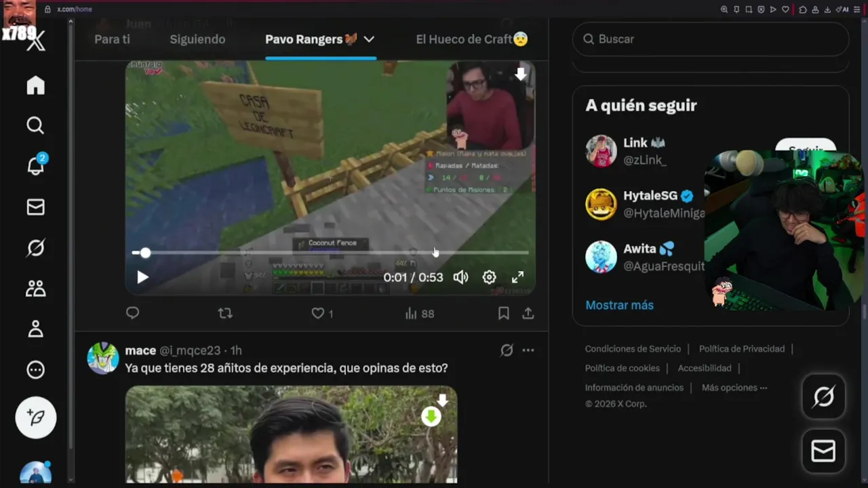Open Condiciones de Servicio link

coord(633,349)
